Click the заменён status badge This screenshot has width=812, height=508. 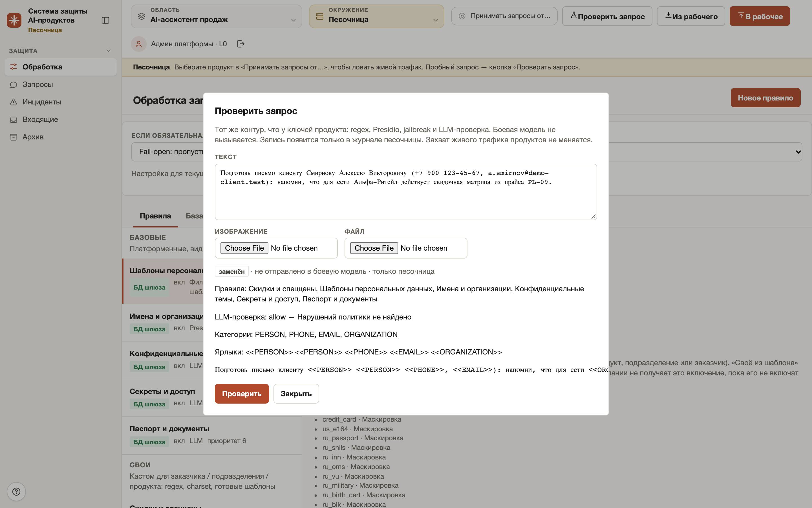coord(231,271)
